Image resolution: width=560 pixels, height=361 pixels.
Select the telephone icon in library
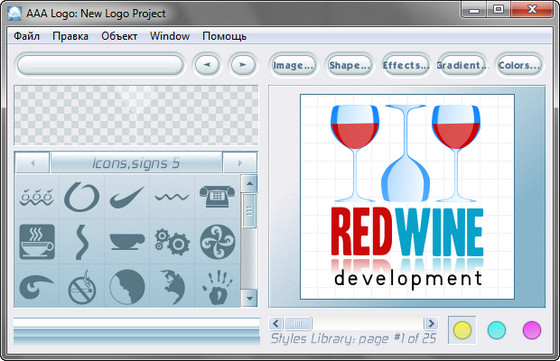(x=217, y=197)
